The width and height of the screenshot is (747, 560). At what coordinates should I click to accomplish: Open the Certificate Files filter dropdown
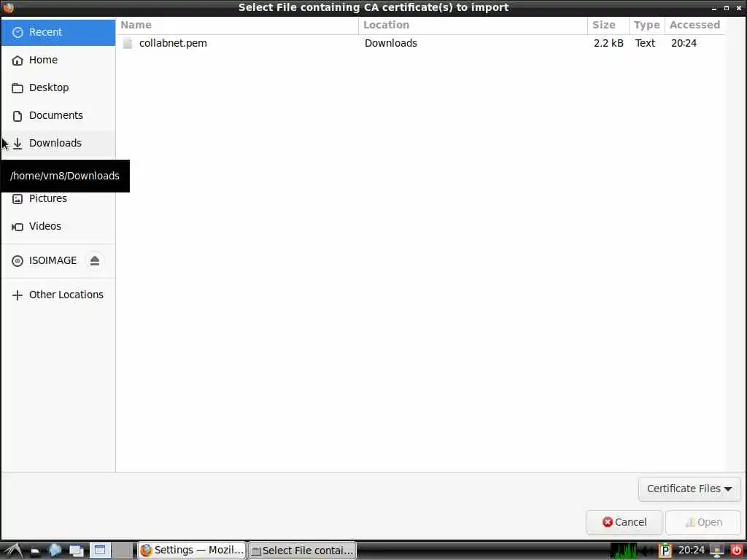click(689, 489)
